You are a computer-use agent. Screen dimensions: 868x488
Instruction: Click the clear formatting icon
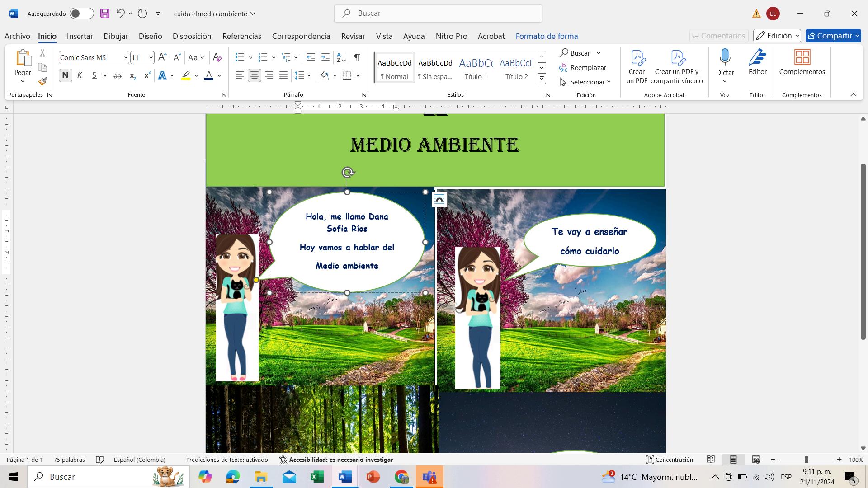(x=217, y=57)
